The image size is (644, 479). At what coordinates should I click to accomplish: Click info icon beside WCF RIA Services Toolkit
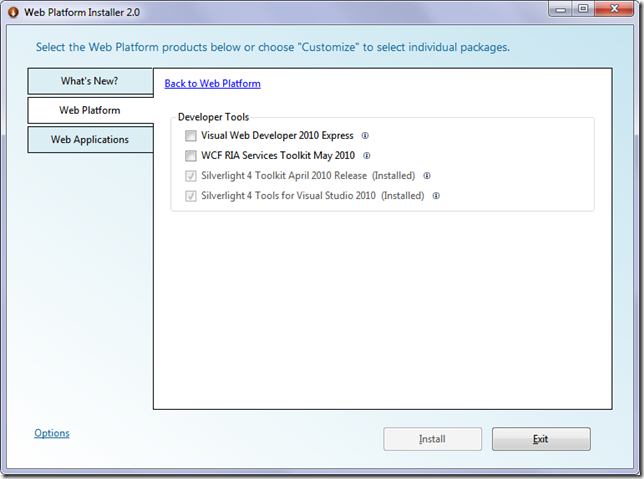click(367, 156)
